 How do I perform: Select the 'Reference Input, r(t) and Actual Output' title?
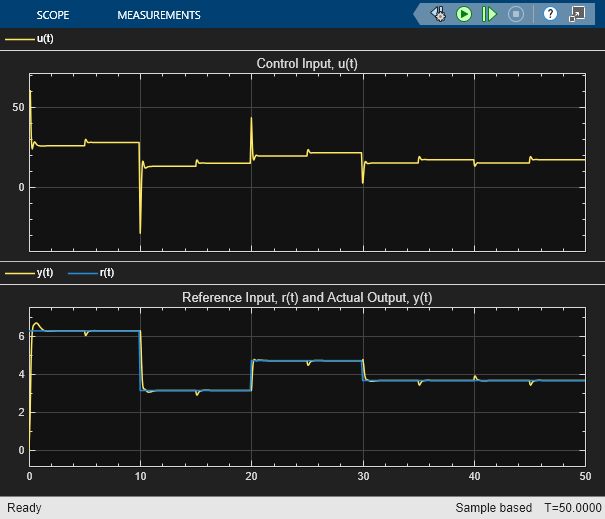[x=306, y=298]
